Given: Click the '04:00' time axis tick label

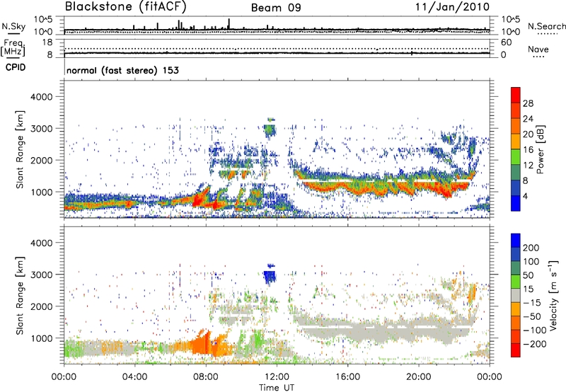Looking at the screenshot, I should [134, 377].
